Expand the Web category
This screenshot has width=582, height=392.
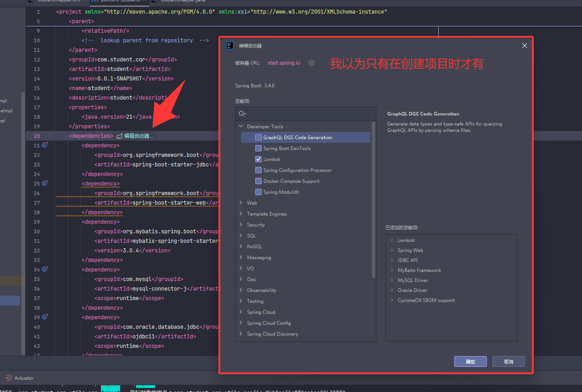pos(241,203)
